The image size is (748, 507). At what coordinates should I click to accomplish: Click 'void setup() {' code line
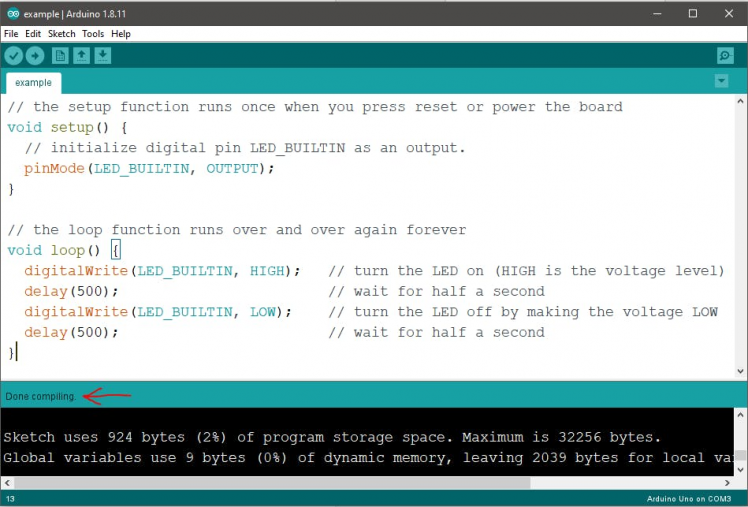tap(67, 128)
